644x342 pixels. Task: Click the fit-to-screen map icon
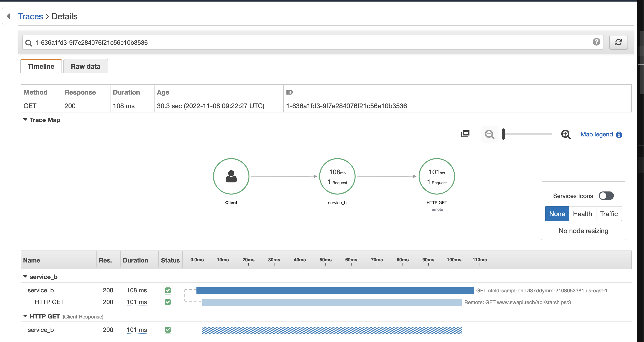coord(465,134)
